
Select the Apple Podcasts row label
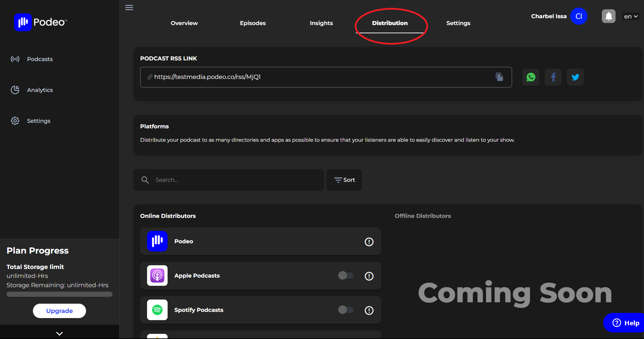click(197, 276)
